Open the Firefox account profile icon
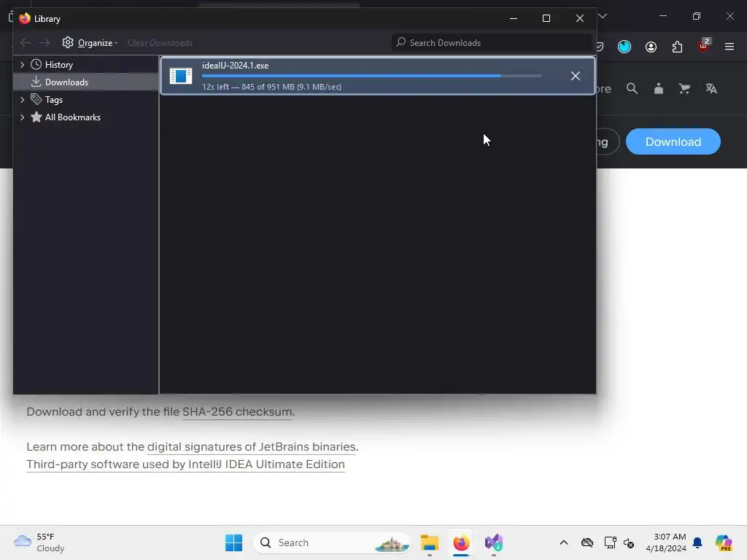Screen dimensions: 747x560 (x=651, y=47)
